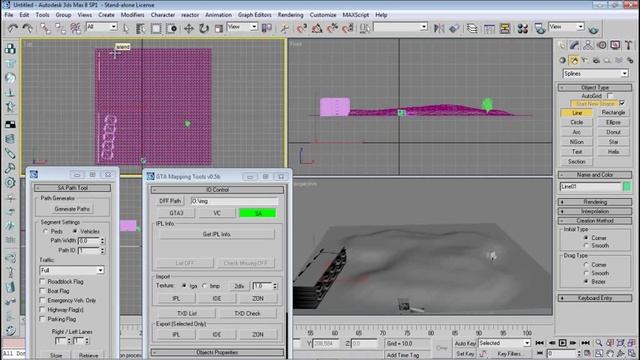Expand the Rendering rollout
Viewport: 640px width, 360px height.
coord(595,202)
